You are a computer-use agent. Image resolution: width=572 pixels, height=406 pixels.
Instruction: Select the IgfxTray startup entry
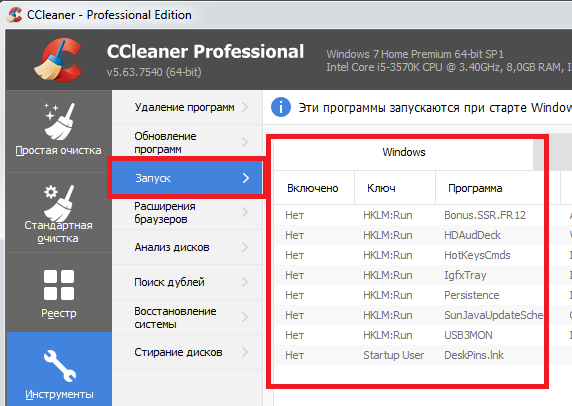point(465,275)
